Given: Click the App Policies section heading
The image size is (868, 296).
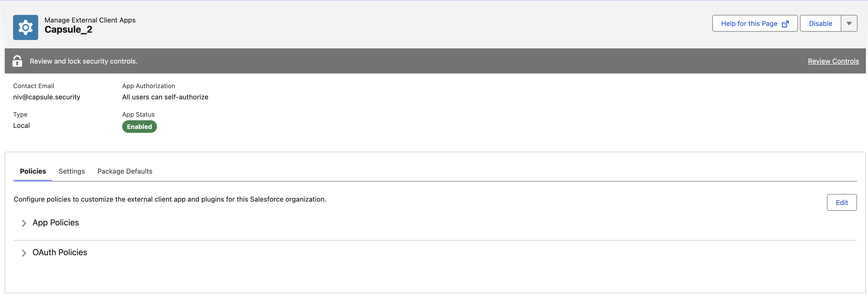Looking at the screenshot, I should (56, 223).
